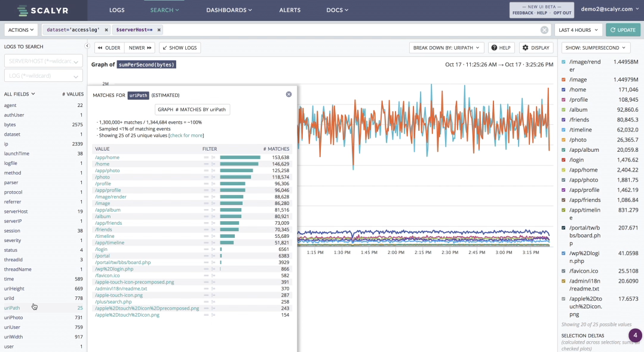Image resolution: width=644 pixels, height=352 pixels.
Task: Follow the 'check for more' link
Action: [186, 136]
